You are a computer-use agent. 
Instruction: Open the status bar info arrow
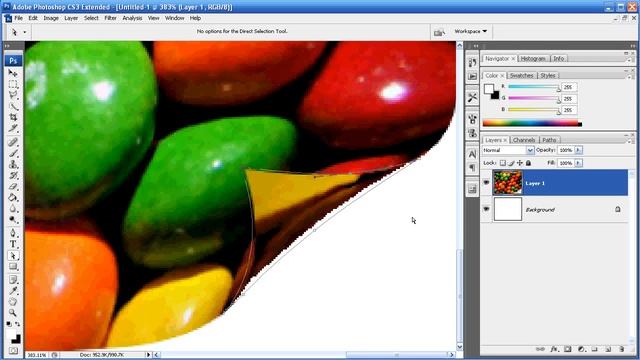(x=149, y=355)
